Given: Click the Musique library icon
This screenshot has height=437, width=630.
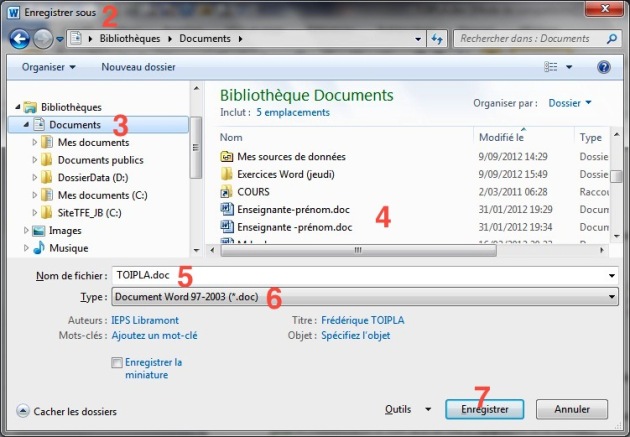Looking at the screenshot, I should (x=39, y=248).
